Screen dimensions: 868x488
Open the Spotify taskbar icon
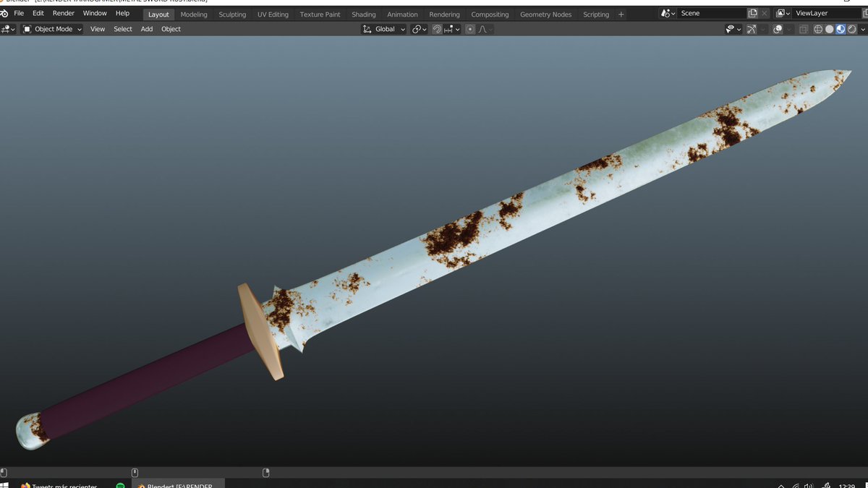pos(120,485)
